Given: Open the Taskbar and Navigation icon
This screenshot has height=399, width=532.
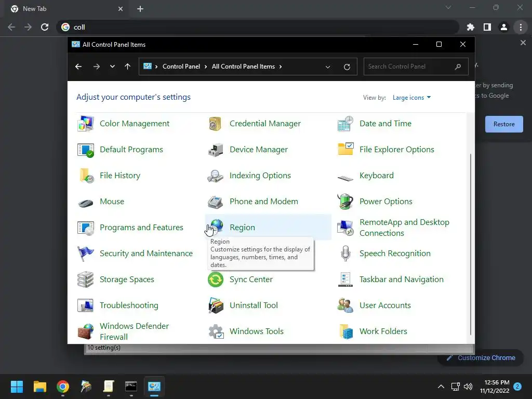Looking at the screenshot, I should (345, 280).
